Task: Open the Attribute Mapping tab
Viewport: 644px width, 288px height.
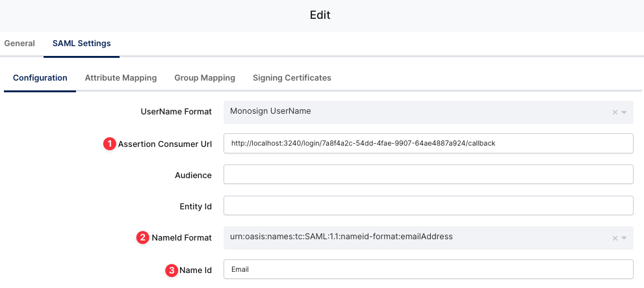Action: pyautogui.click(x=121, y=78)
